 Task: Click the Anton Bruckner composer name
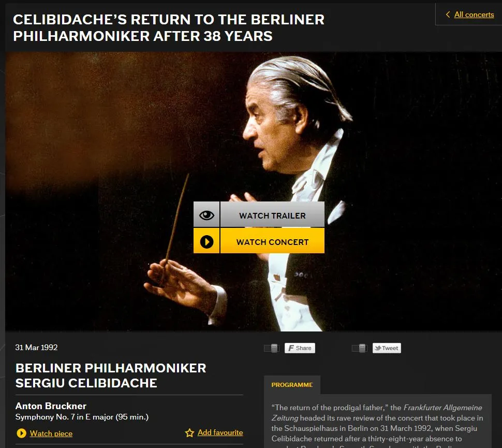(51, 406)
